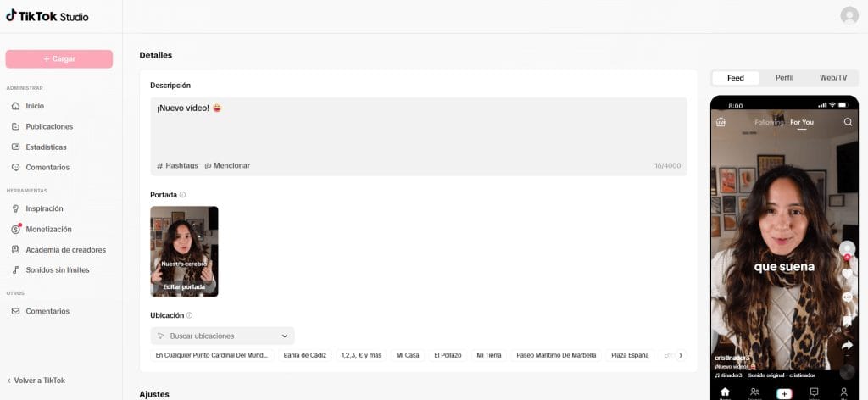Click Editar portada on the cover thumbnail
The height and width of the screenshot is (400, 868).
pos(184,287)
